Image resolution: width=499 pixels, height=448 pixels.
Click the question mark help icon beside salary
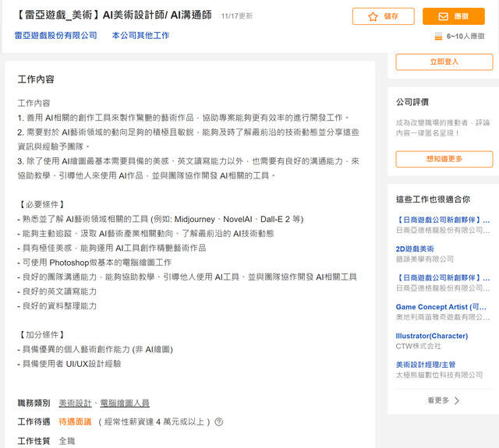tap(218, 422)
